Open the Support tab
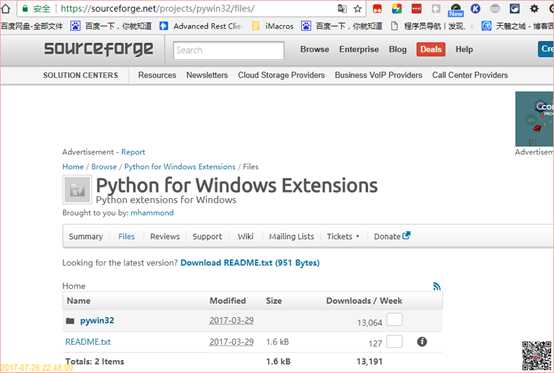The image size is (554, 373). (207, 237)
